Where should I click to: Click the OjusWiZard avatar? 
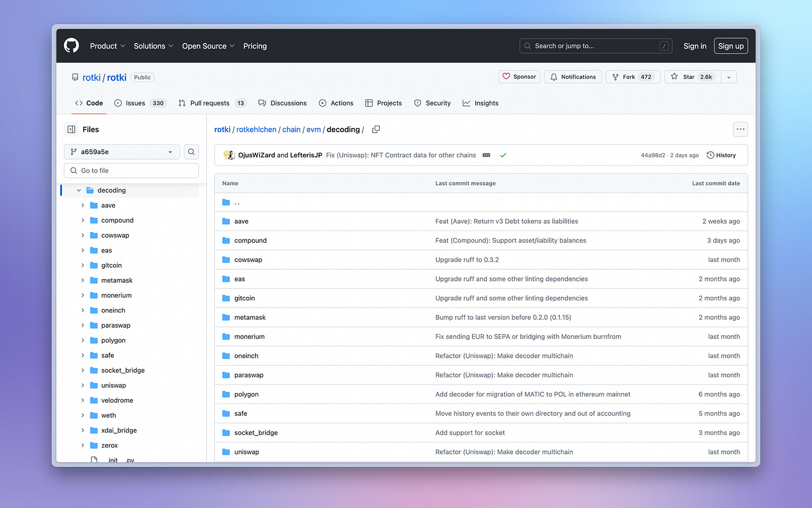coord(228,155)
